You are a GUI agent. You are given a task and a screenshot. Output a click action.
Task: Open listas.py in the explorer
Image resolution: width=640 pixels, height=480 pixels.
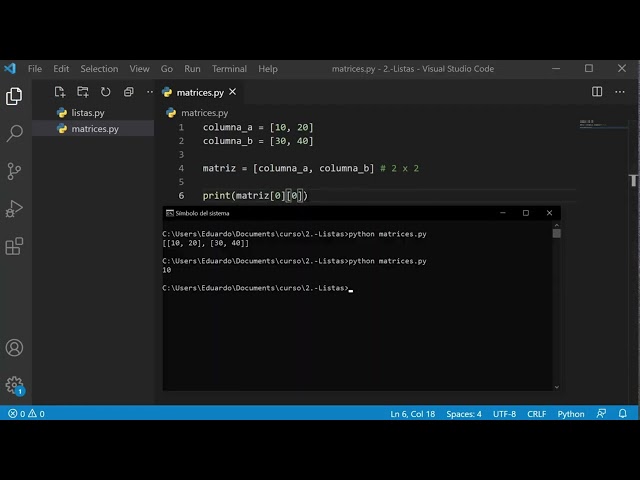click(88, 113)
